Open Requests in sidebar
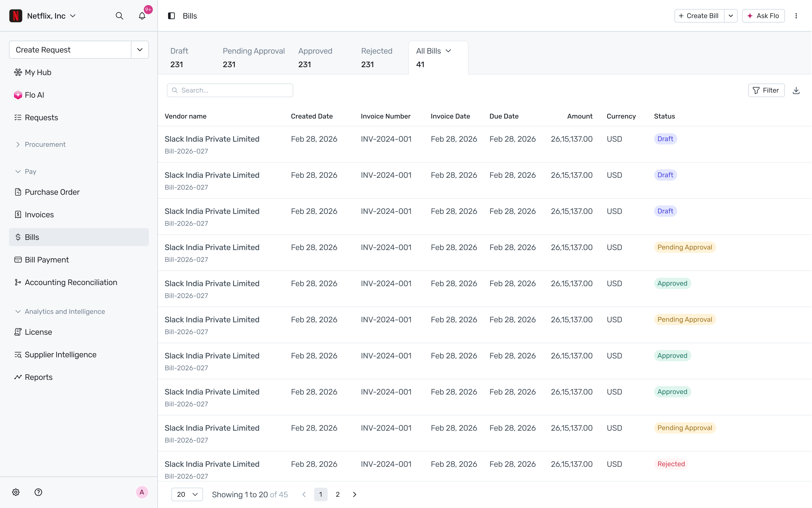Screen dimensions: 812x508 tap(79, 118)
